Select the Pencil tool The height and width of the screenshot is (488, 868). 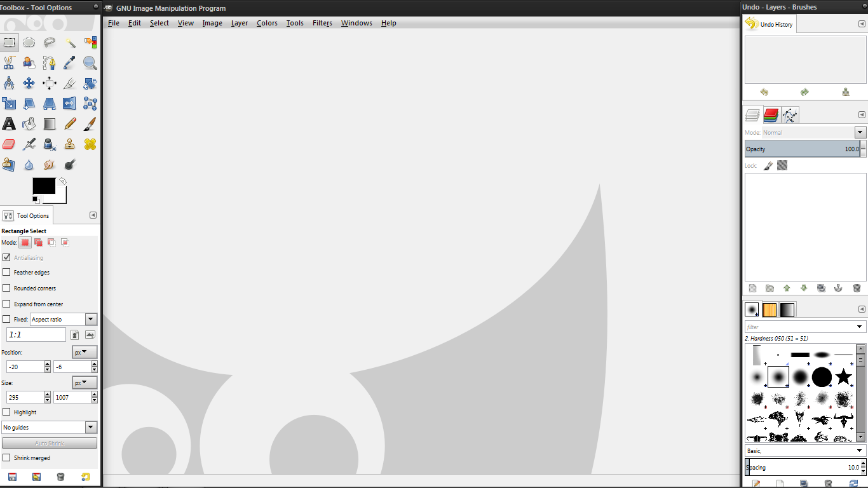pyautogui.click(x=70, y=124)
